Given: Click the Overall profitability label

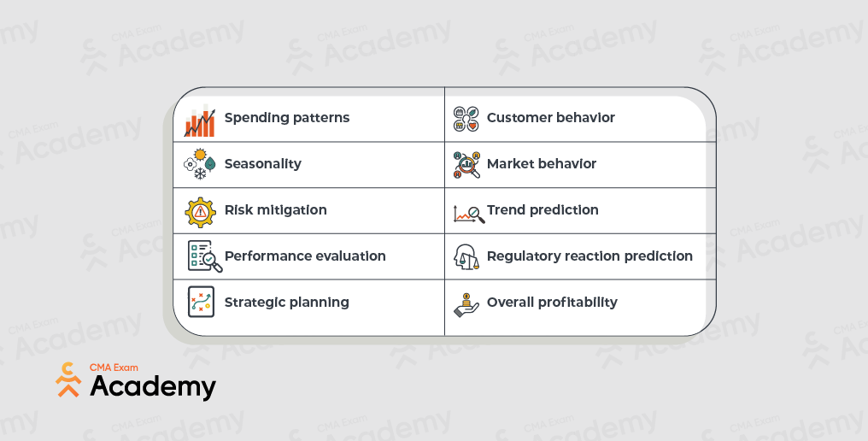Looking at the screenshot, I should pyautogui.click(x=552, y=303).
